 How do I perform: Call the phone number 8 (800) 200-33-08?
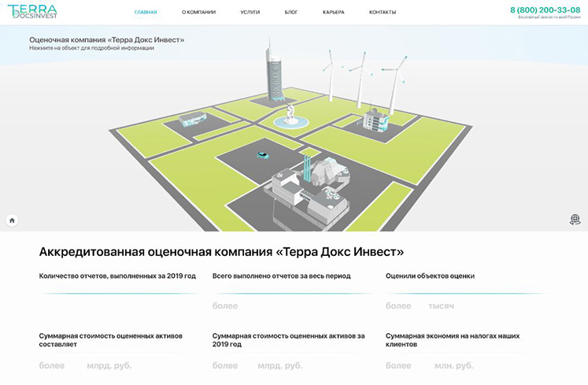coord(545,10)
